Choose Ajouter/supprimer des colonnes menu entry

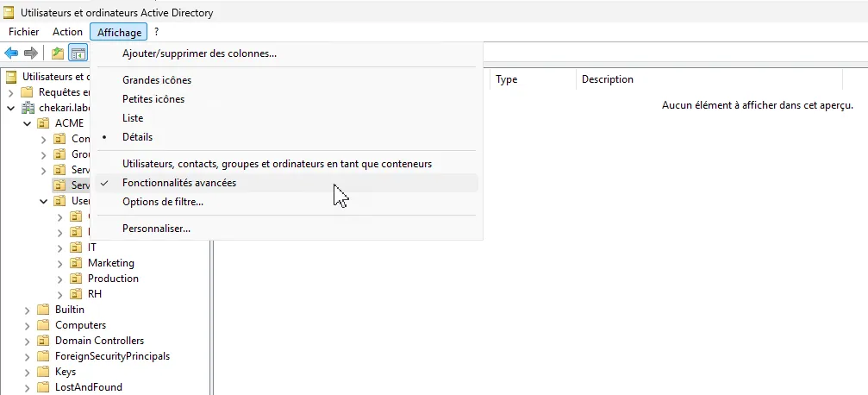click(x=199, y=53)
